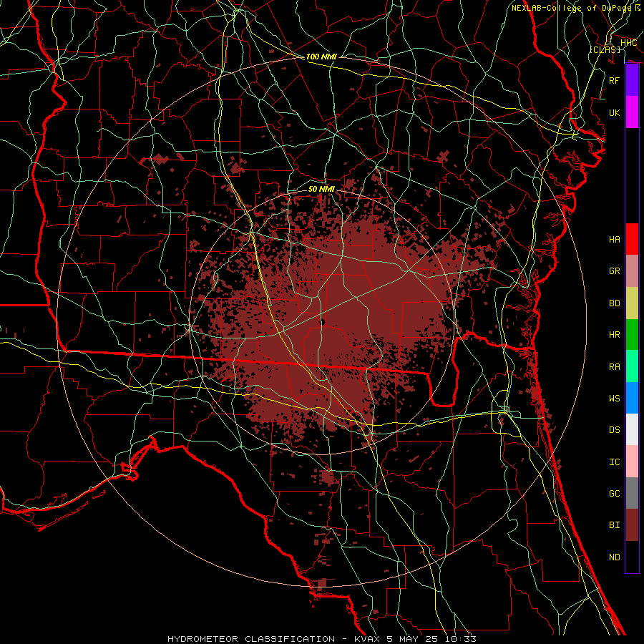Viewport: 644px width, 644px height.
Task: Click the GC gray legend swatch
Action: (632, 493)
